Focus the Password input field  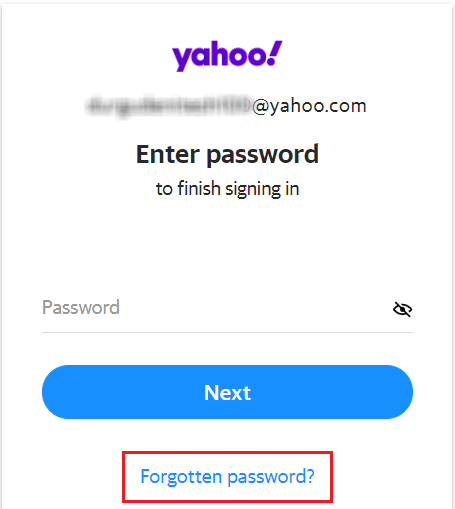(x=227, y=308)
